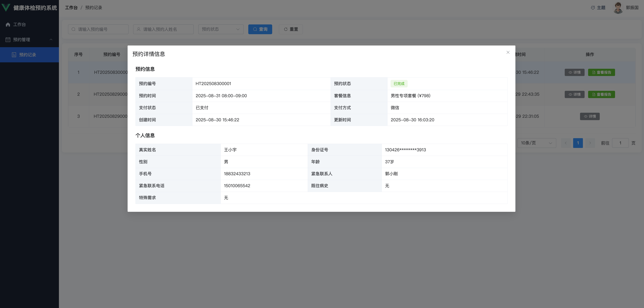644x308 pixels.
Task: Select 预约记录 in the sidebar menu
Action: pos(27,55)
